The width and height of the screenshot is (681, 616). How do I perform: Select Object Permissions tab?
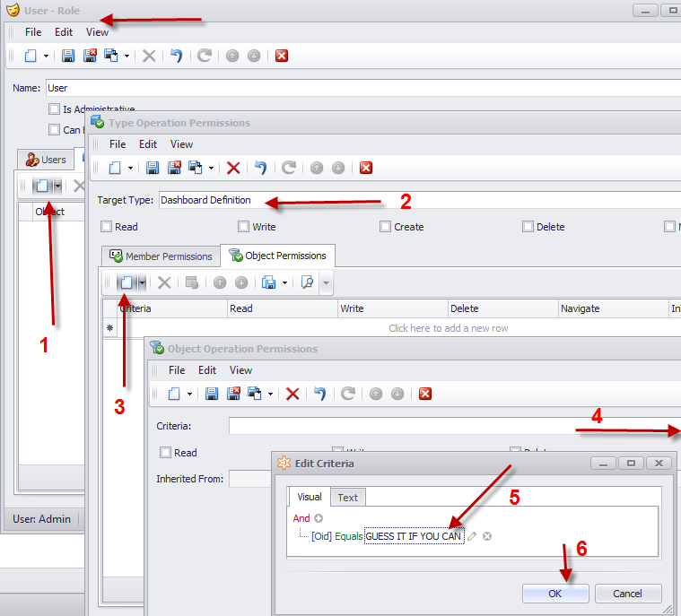pos(277,256)
